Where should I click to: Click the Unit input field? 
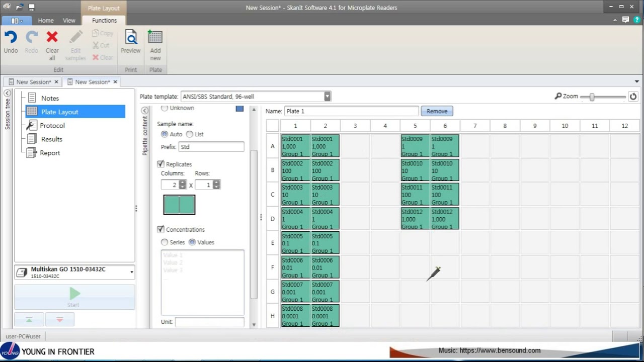click(x=210, y=322)
